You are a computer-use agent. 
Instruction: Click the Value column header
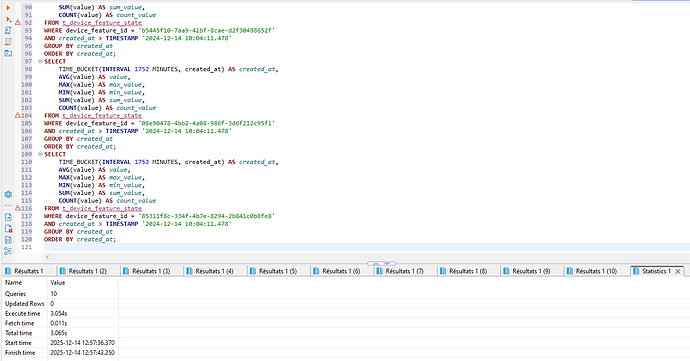(x=58, y=283)
